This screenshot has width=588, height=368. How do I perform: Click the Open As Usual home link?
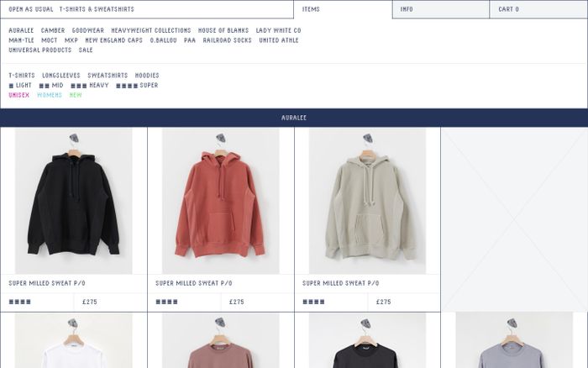pos(31,9)
